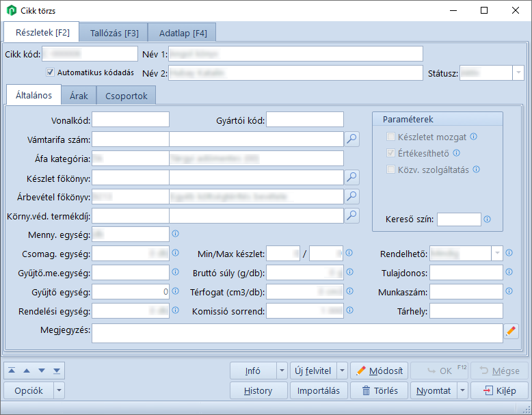Click the Kereső szín color box
The image size is (532, 415).
pos(459,219)
